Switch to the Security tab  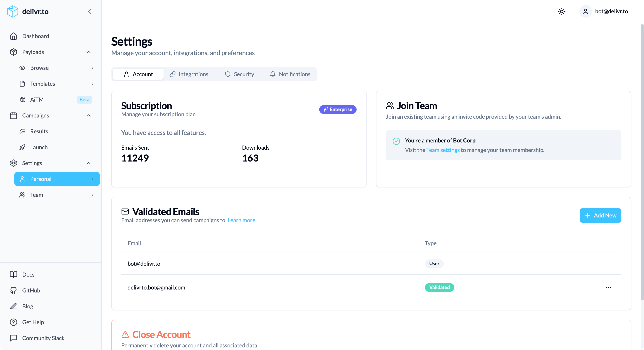[x=239, y=74]
